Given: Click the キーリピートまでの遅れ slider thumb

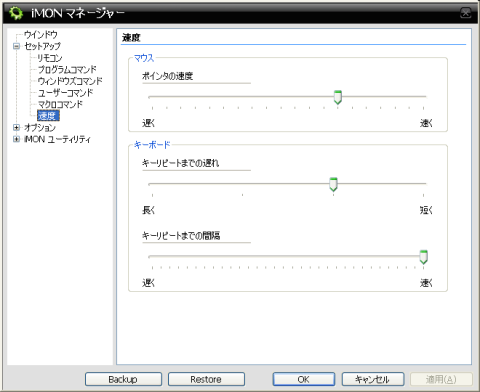Looking at the screenshot, I should (x=333, y=184).
